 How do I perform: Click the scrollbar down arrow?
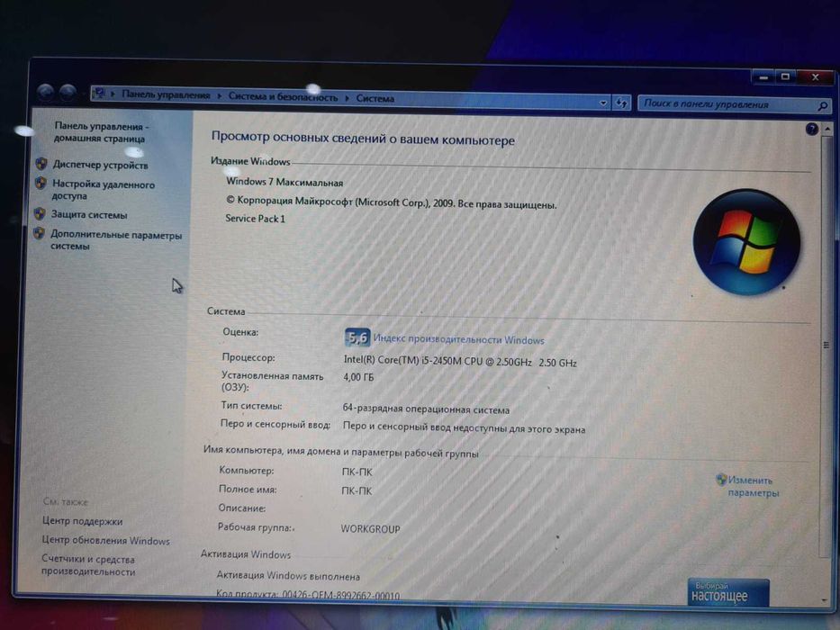pyautogui.click(x=824, y=599)
